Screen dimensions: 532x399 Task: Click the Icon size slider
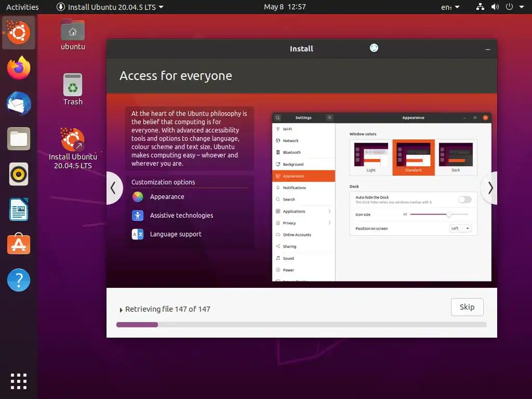439,215
